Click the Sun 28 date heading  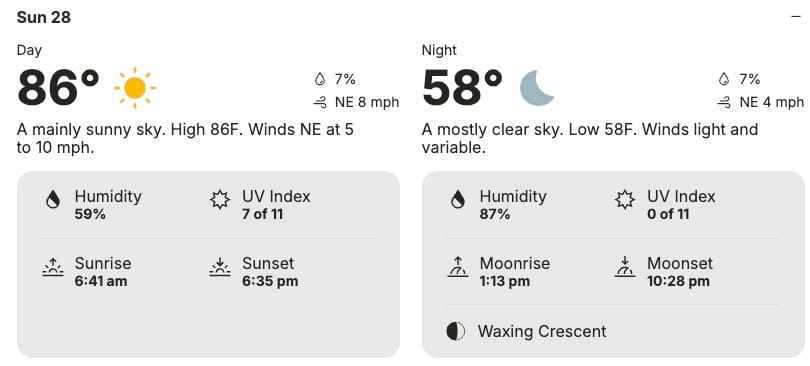coord(43,18)
